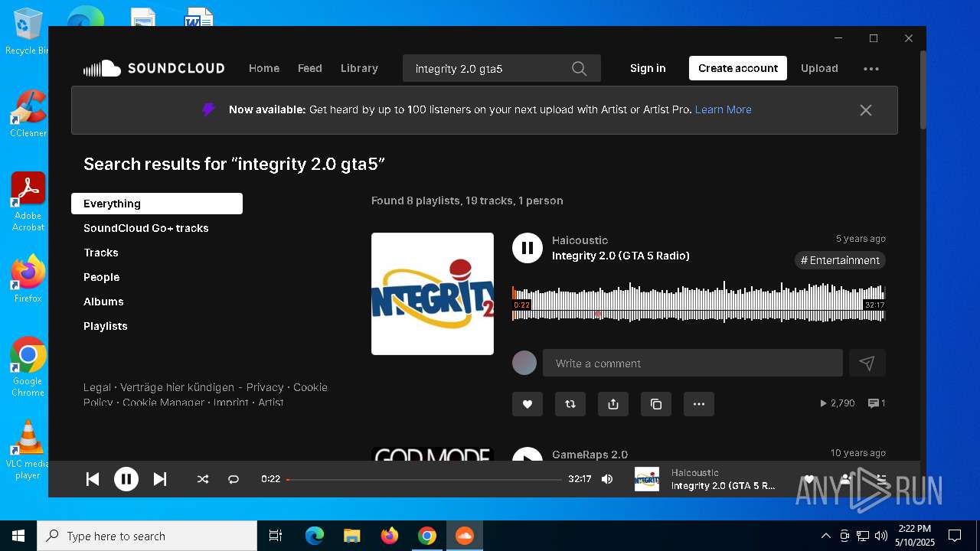980x551 pixels.
Task: Open the Feed tab
Action: click(x=310, y=68)
